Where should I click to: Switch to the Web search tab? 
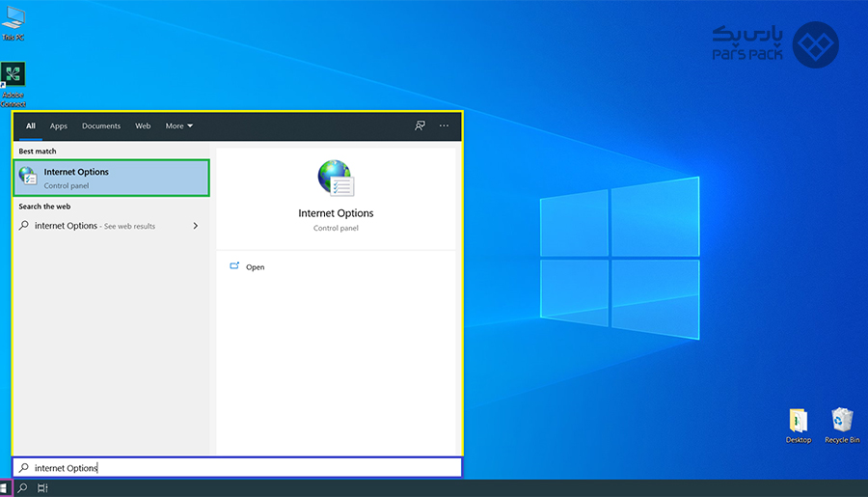(143, 125)
